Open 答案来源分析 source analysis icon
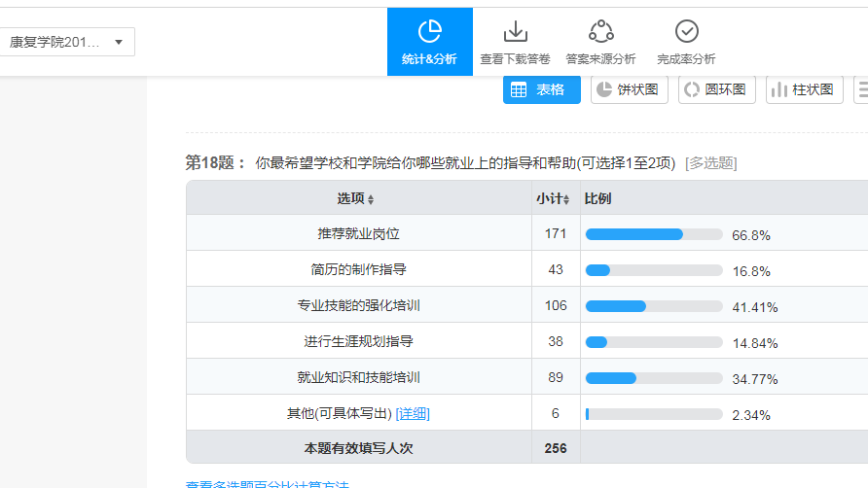 600,33
